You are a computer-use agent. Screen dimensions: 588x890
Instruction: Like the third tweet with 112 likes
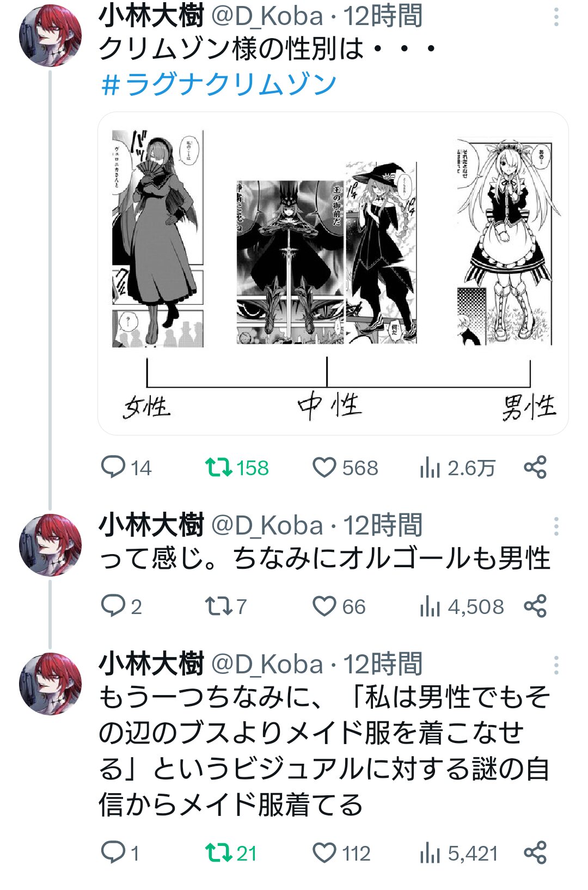pyautogui.click(x=324, y=853)
